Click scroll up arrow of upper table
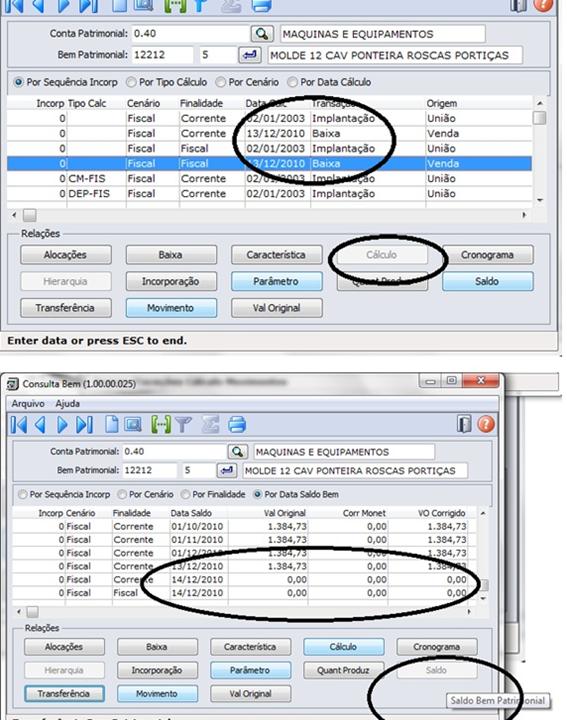567x720 pixels. click(540, 103)
